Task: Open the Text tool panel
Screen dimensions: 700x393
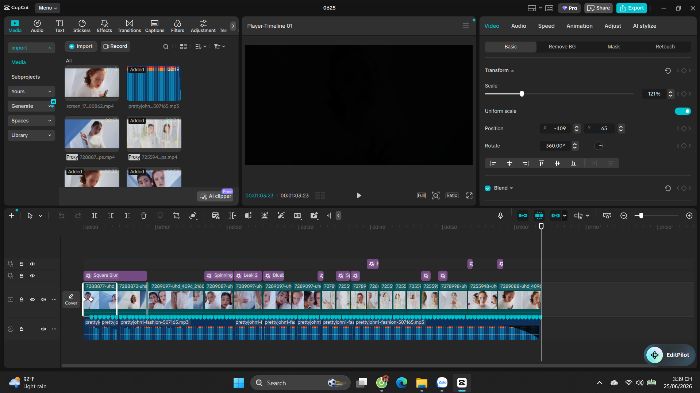Action: coord(59,26)
